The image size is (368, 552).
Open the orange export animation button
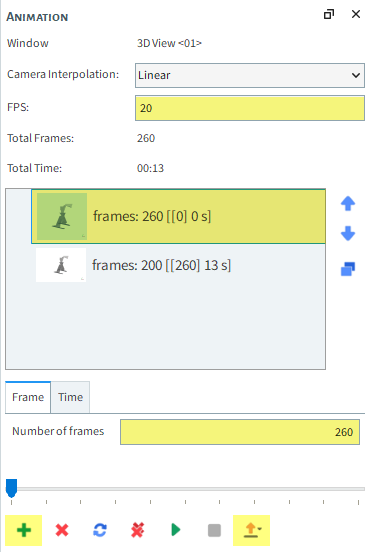251,530
